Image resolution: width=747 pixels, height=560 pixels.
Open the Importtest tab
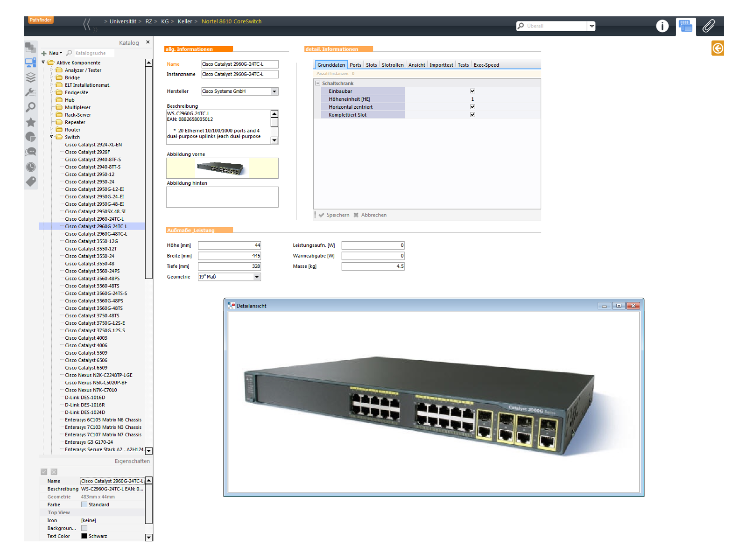[x=442, y=65]
